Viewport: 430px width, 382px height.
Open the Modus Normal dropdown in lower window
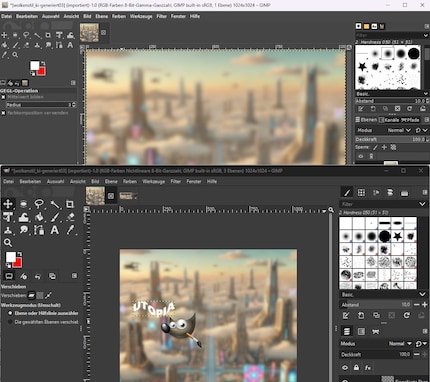400,343
